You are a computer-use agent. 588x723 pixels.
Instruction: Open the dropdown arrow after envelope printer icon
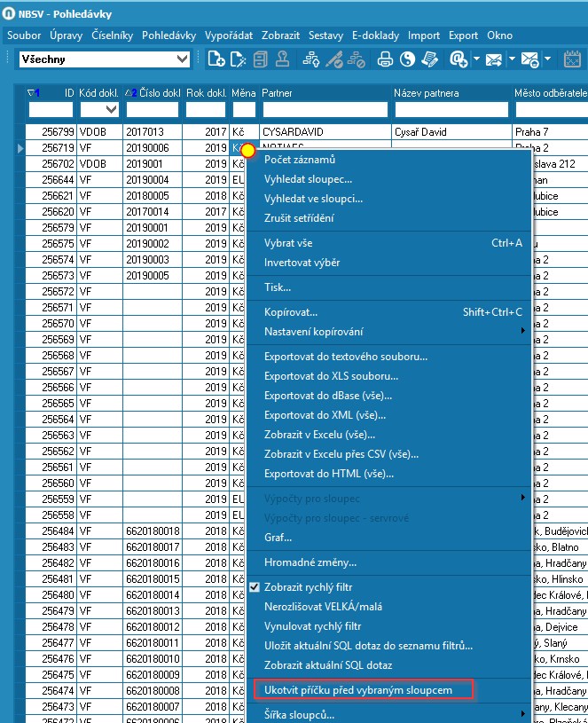click(x=547, y=59)
